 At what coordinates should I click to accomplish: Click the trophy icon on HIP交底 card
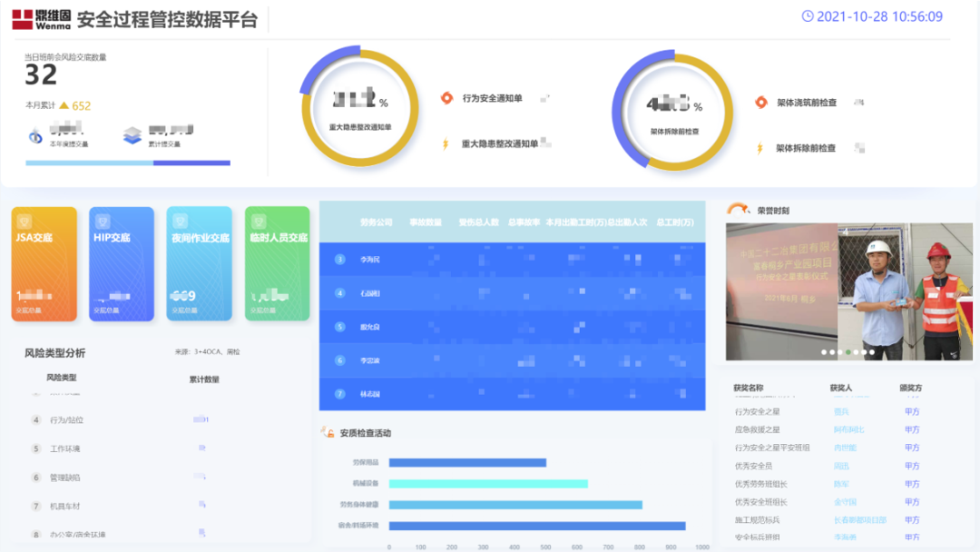pos(103,221)
